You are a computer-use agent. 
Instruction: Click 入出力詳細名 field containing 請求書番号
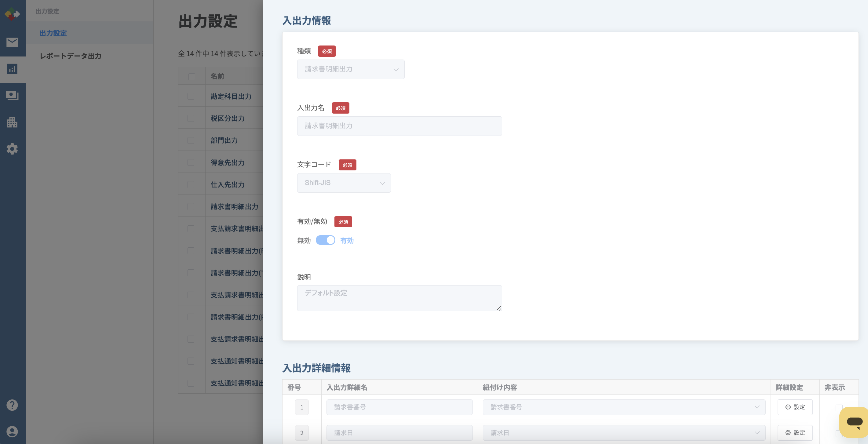point(399,407)
